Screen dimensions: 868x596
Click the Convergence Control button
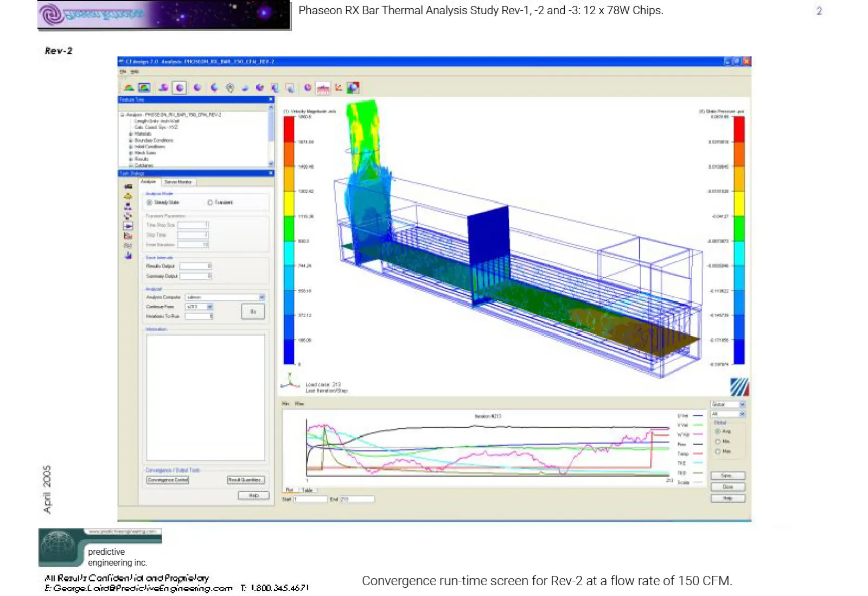click(x=168, y=480)
